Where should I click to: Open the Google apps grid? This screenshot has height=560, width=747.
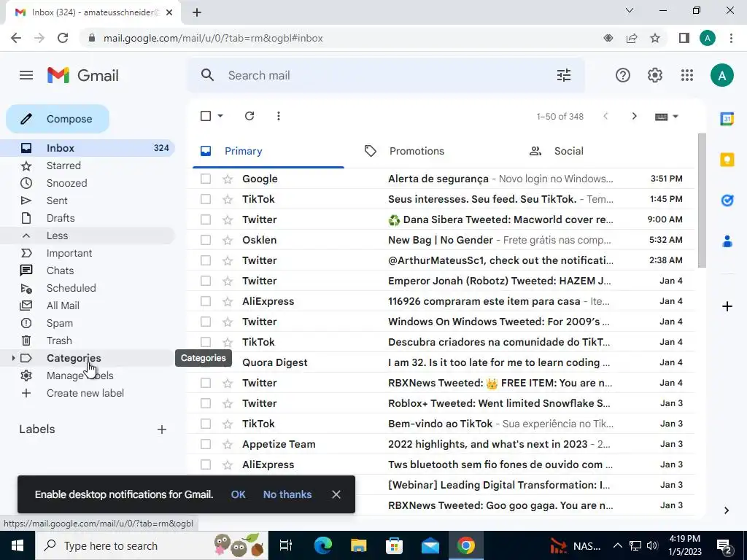(687, 75)
